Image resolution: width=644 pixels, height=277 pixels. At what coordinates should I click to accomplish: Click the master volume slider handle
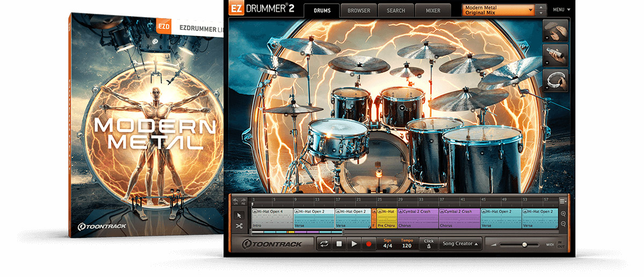click(524, 244)
